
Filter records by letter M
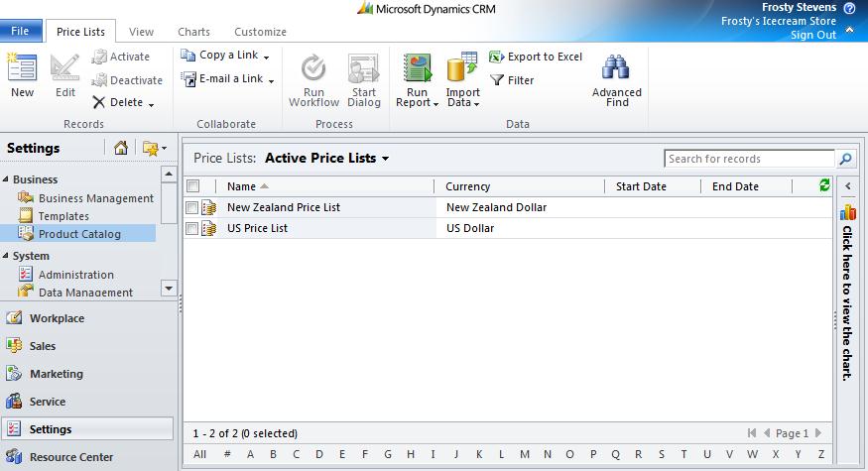tap(524, 454)
